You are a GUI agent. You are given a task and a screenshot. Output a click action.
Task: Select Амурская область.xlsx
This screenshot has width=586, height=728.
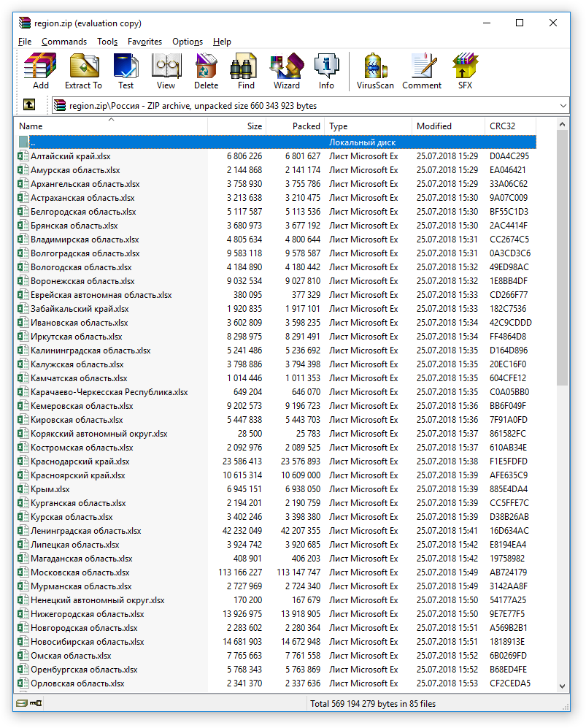pyautogui.click(x=276, y=170)
